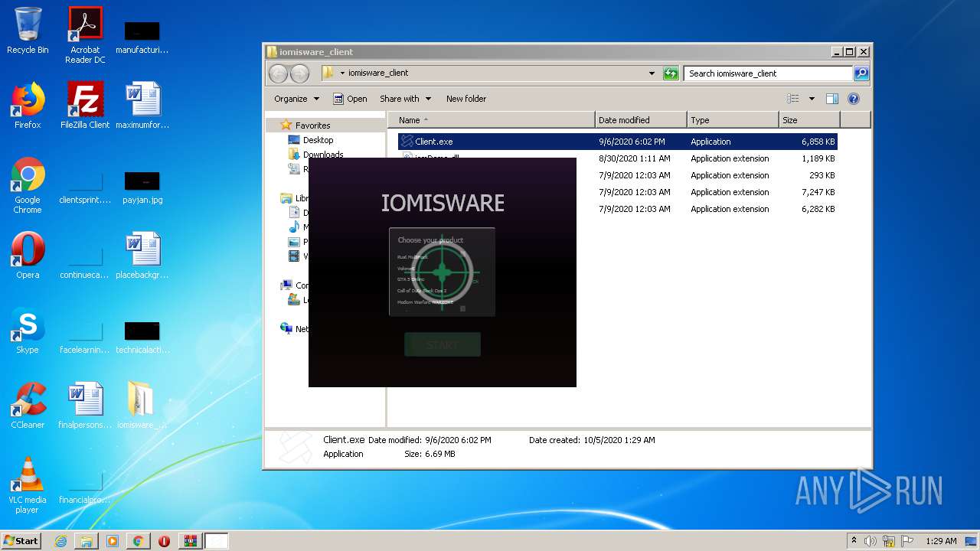Open placebackgr document on desktop
The image size is (980, 551).
(x=142, y=256)
